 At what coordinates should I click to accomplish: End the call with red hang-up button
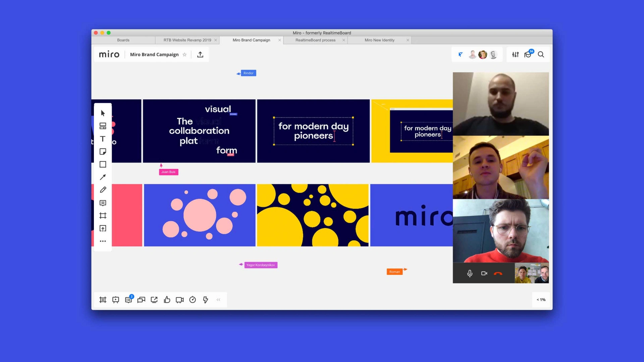tap(498, 273)
